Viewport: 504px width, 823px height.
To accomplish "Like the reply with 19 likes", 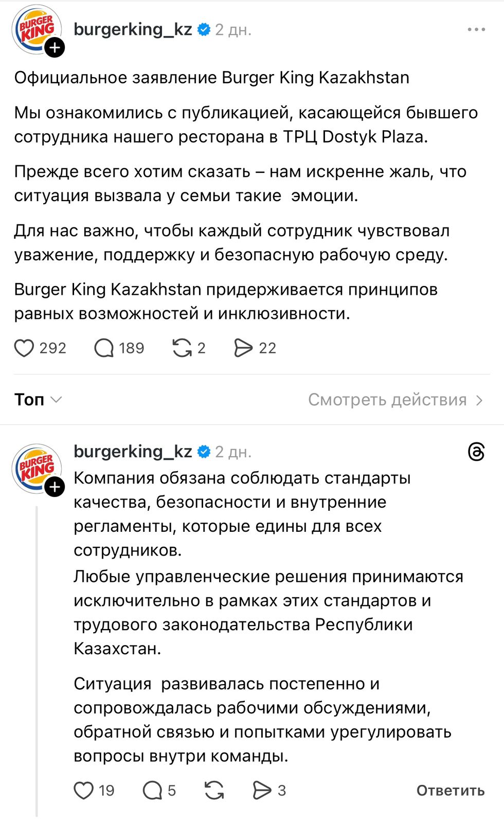I will [84, 791].
